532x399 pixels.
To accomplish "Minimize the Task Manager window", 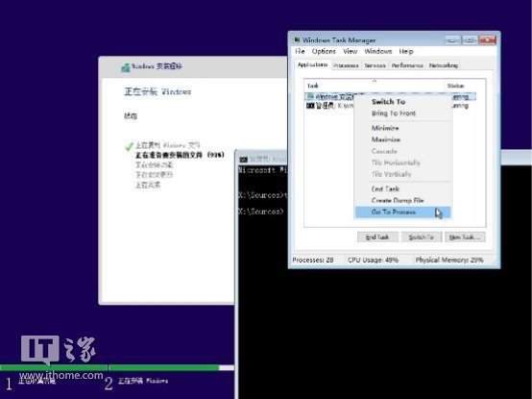I will [x=452, y=39].
